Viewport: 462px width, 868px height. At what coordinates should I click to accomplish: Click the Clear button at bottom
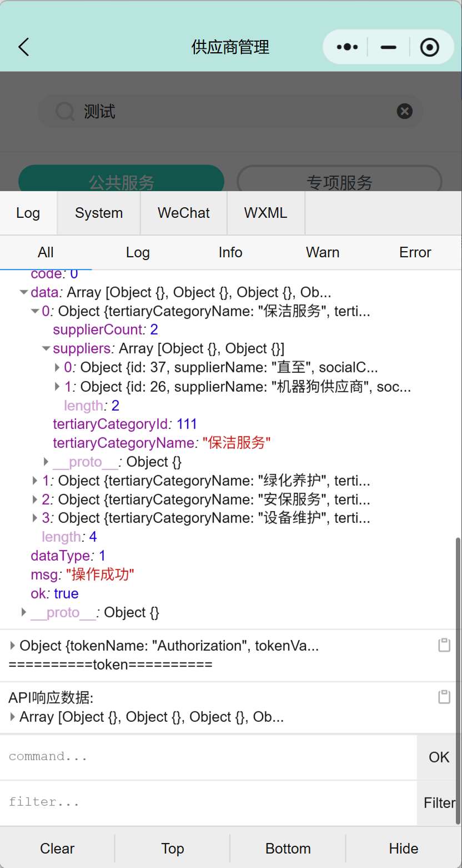coord(57,849)
